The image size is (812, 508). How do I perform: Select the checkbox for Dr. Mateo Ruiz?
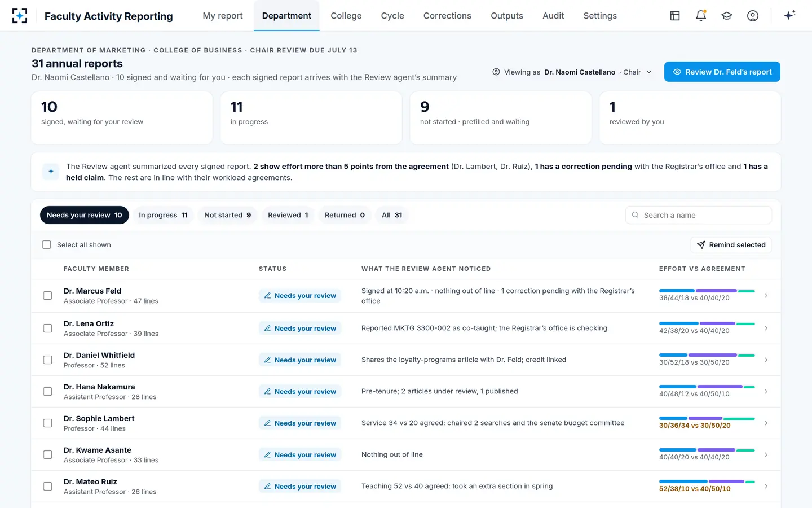pos(48,487)
